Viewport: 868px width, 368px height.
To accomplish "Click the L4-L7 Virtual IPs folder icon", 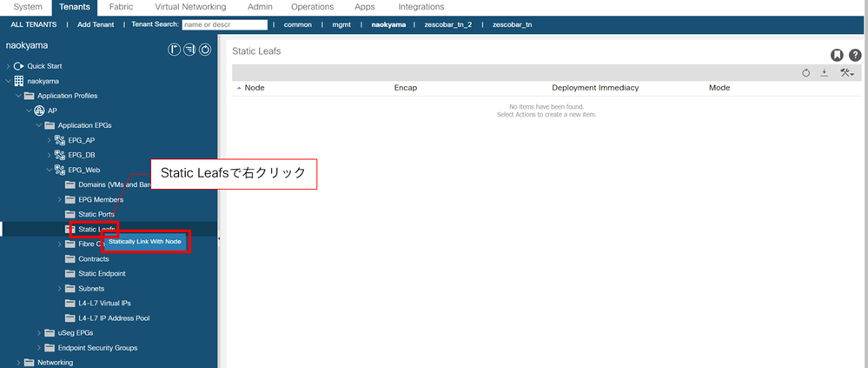I will [70, 303].
